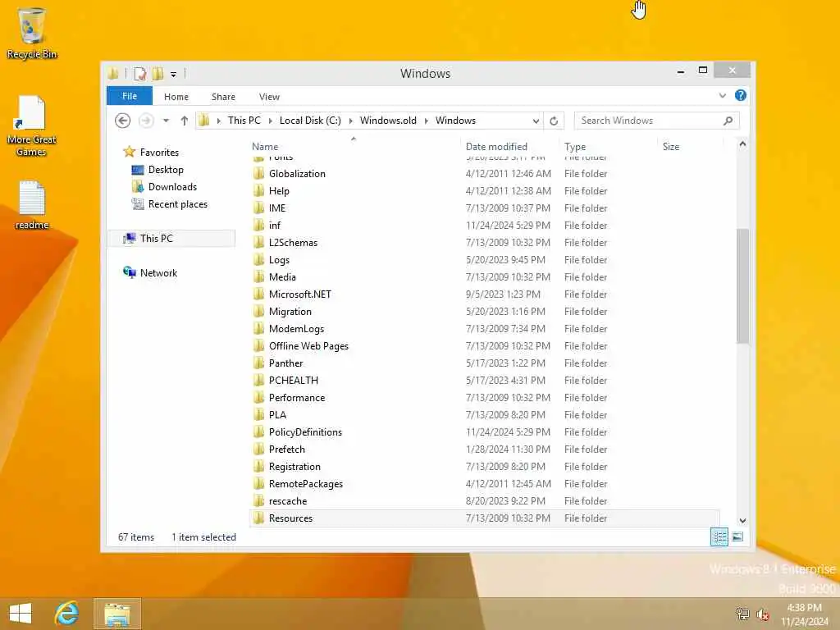Open the address bar history dropdown
This screenshot has width=840, height=630.
(x=536, y=121)
